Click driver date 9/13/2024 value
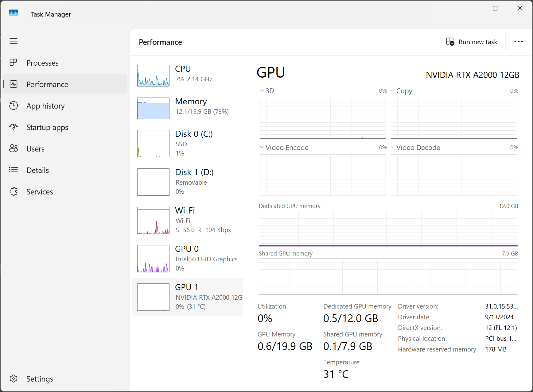Screen dimensions: 533x392 tap(499, 317)
